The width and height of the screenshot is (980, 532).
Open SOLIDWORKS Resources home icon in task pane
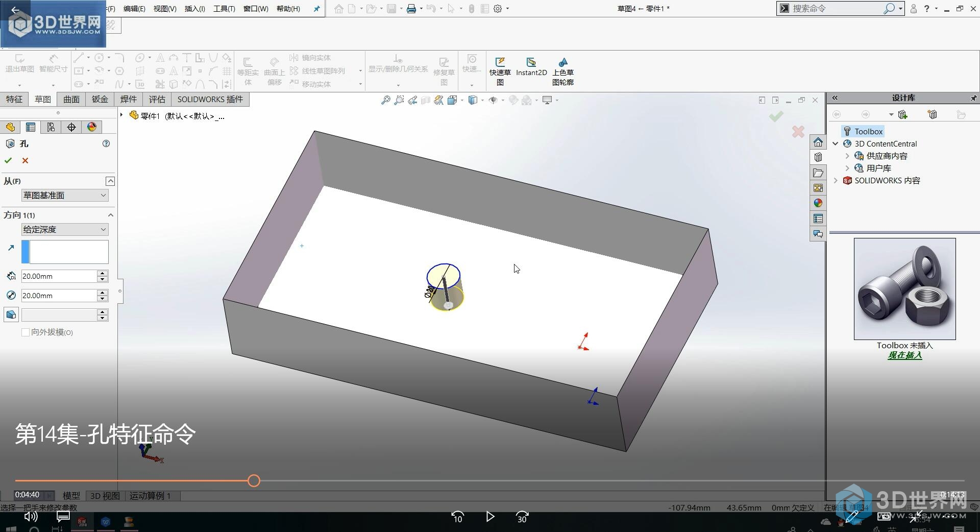pos(818,142)
